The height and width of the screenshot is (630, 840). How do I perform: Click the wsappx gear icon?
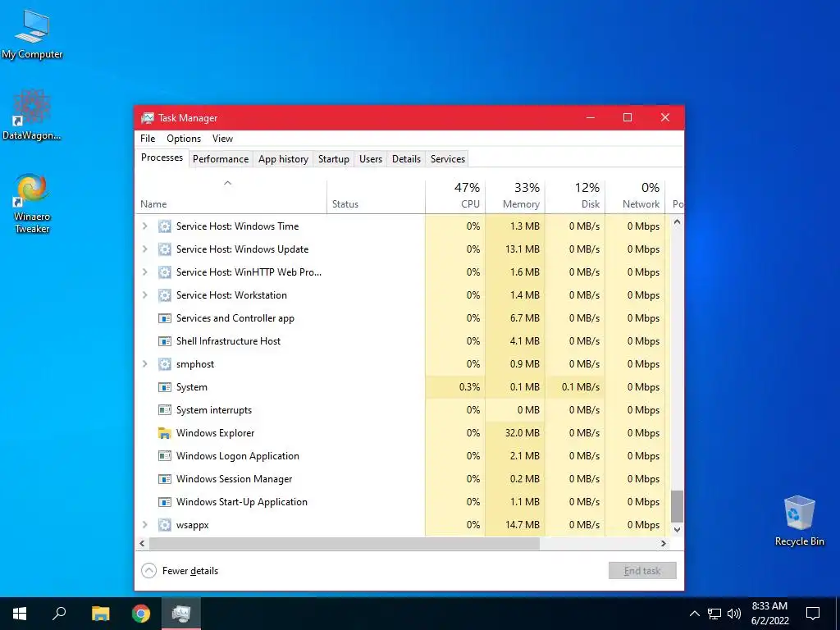[x=164, y=525]
